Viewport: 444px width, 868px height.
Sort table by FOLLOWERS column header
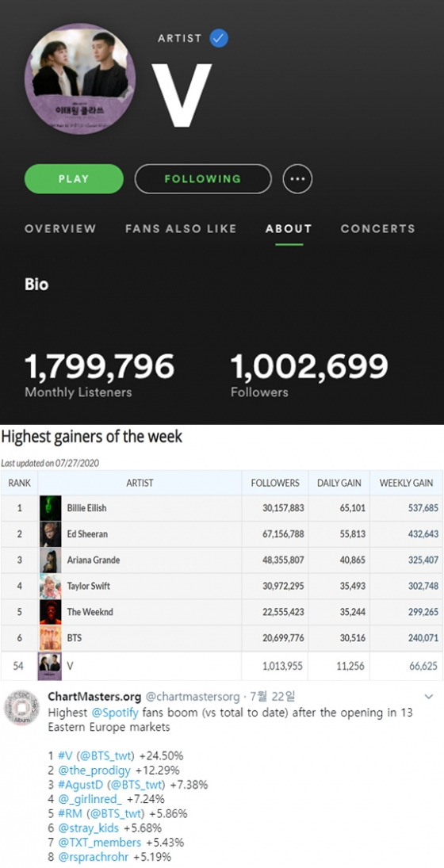tap(275, 484)
